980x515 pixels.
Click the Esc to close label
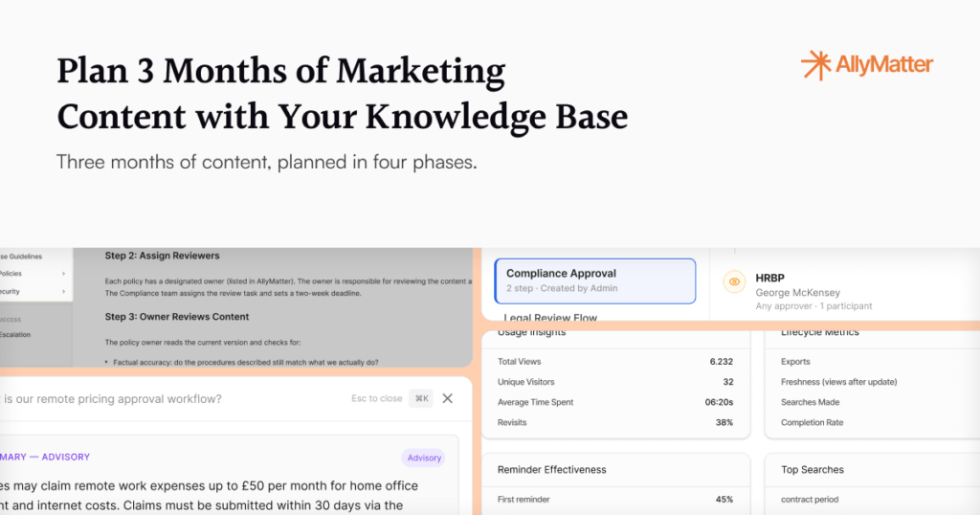(377, 398)
